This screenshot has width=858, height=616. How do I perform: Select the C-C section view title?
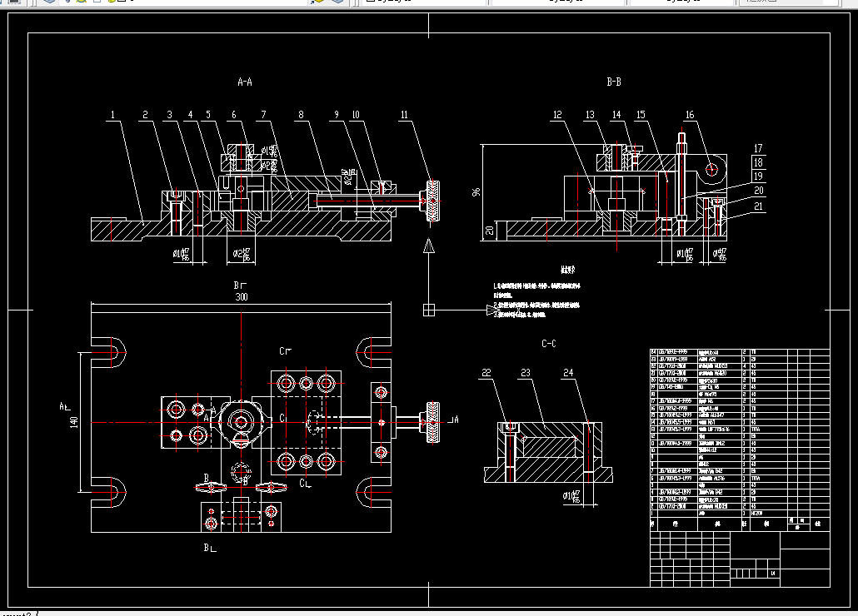549,343
